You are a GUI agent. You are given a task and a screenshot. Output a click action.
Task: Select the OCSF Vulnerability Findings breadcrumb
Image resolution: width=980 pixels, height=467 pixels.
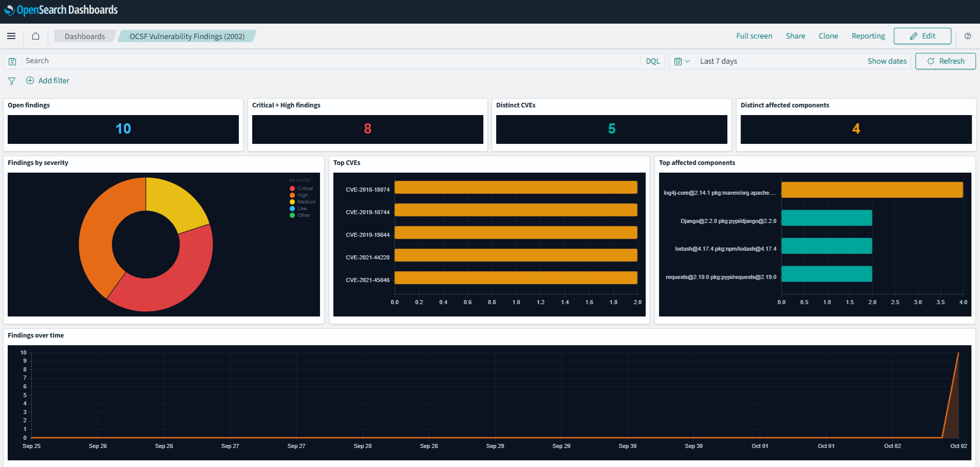[187, 36]
